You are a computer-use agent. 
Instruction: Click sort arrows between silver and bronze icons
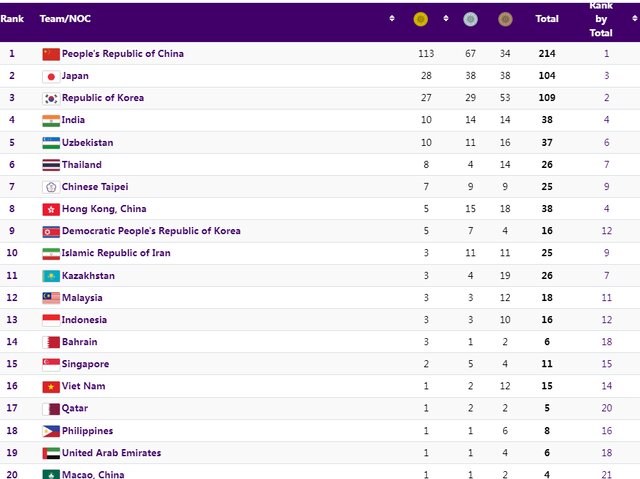coord(489,19)
